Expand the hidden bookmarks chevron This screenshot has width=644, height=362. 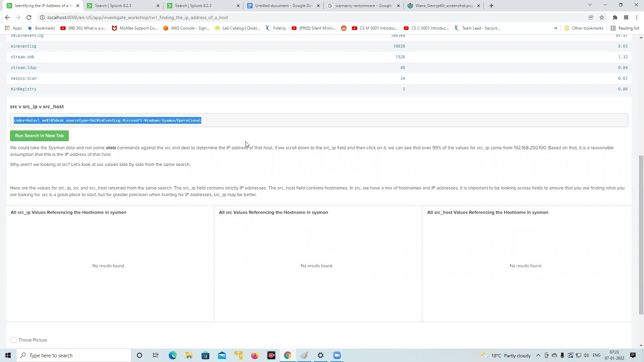pyautogui.click(x=555, y=28)
